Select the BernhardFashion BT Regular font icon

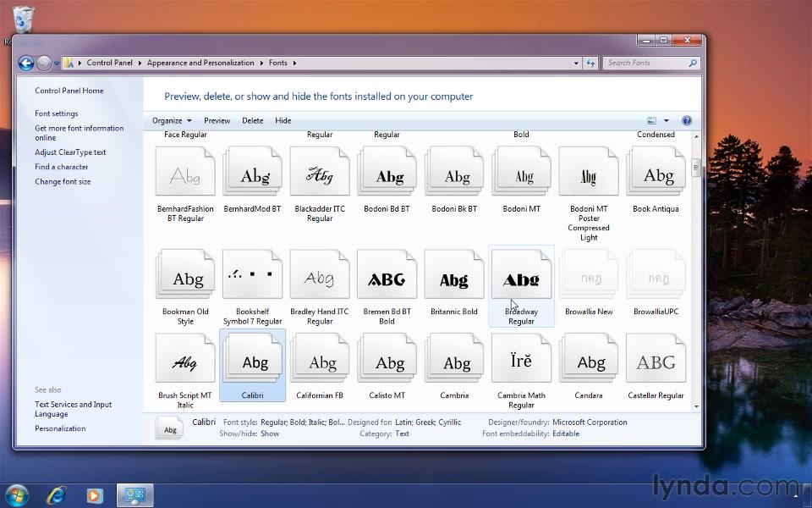pyautogui.click(x=185, y=172)
